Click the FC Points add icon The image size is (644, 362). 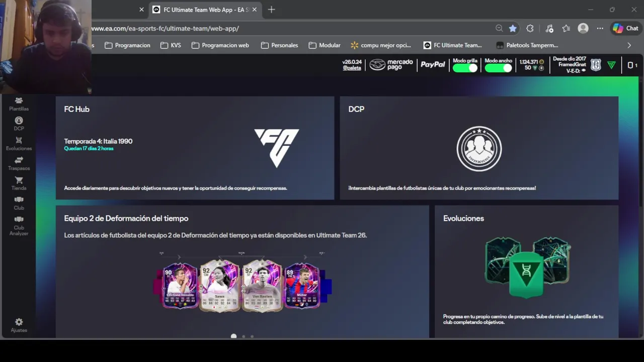541,68
